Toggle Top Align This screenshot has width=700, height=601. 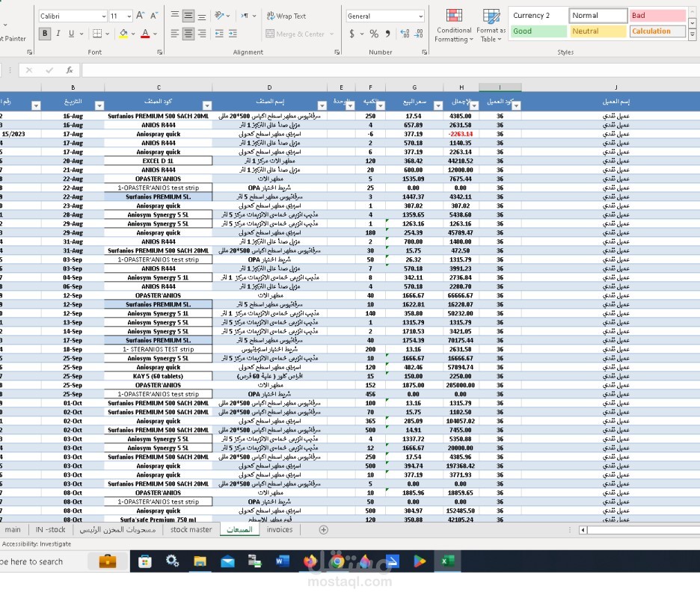pyautogui.click(x=175, y=16)
